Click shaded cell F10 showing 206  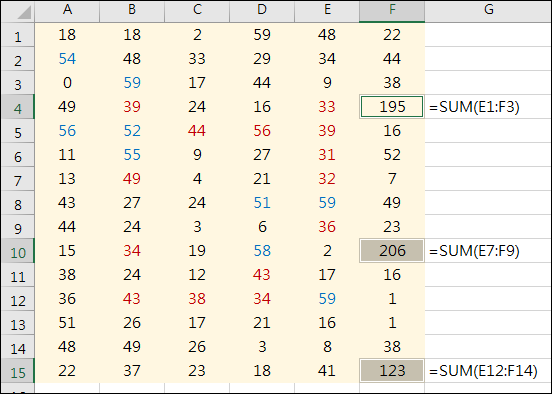392,251
